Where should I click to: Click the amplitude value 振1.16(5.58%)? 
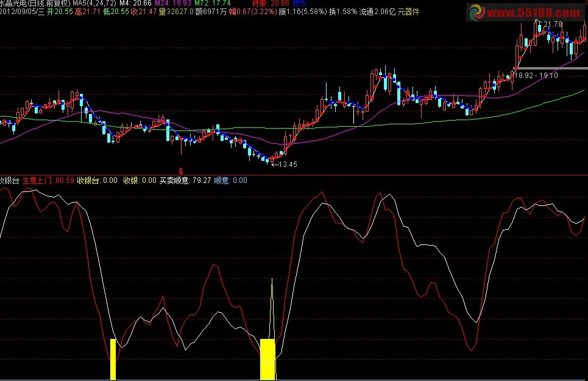[x=303, y=12]
